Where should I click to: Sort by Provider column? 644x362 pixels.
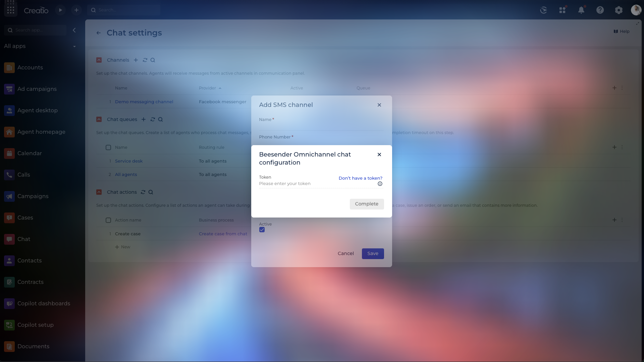(210, 88)
